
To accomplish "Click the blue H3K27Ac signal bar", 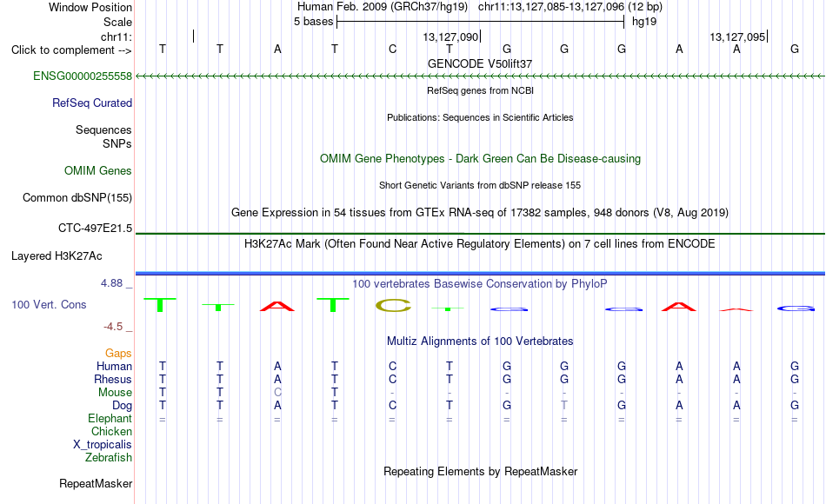I will [x=480, y=274].
